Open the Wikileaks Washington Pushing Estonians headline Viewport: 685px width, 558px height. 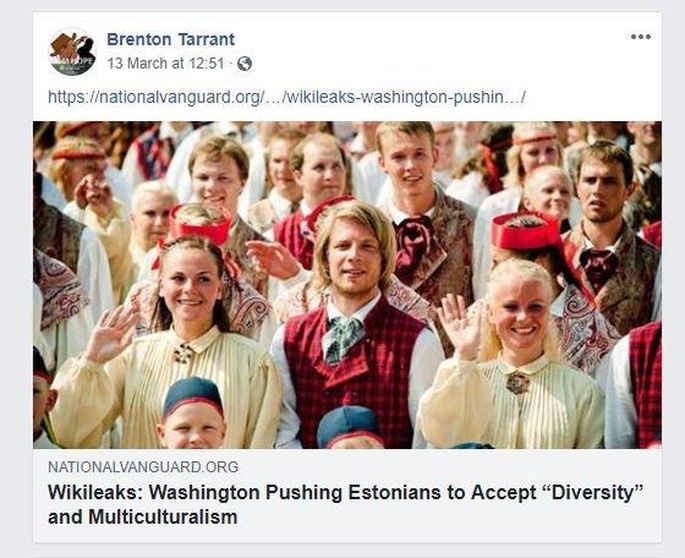pyautogui.click(x=346, y=504)
